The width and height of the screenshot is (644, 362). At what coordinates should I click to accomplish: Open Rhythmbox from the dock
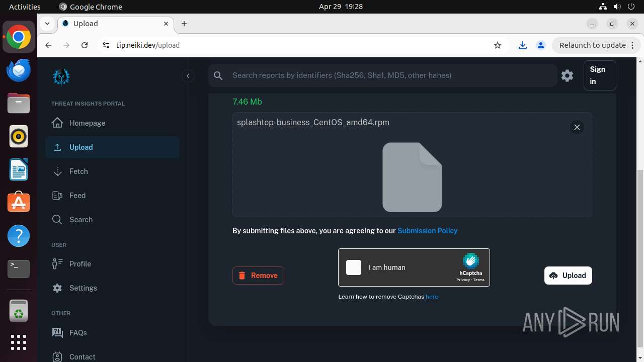pyautogui.click(x=19, y=136)
